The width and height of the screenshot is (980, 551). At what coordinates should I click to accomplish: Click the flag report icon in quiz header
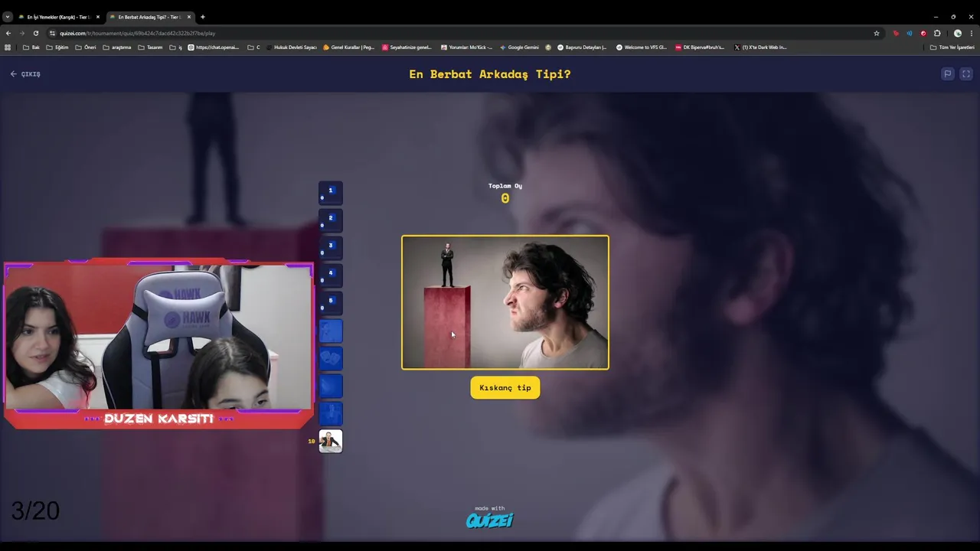click(947, 74)
